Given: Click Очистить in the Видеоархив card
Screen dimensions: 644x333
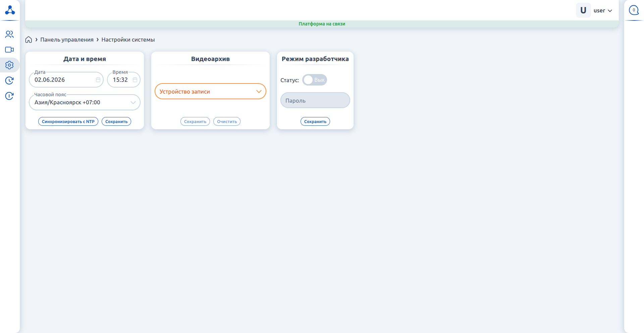Looking at the screenshot, I should (x=227, y=121).
